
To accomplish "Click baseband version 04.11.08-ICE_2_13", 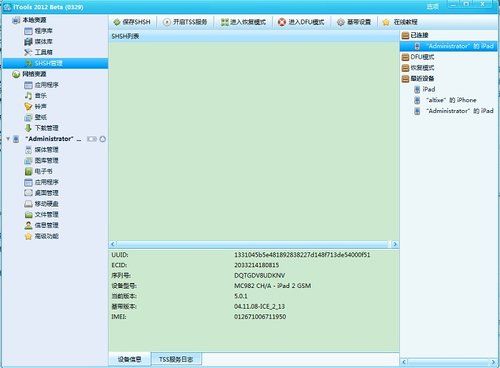I will 259,306.
